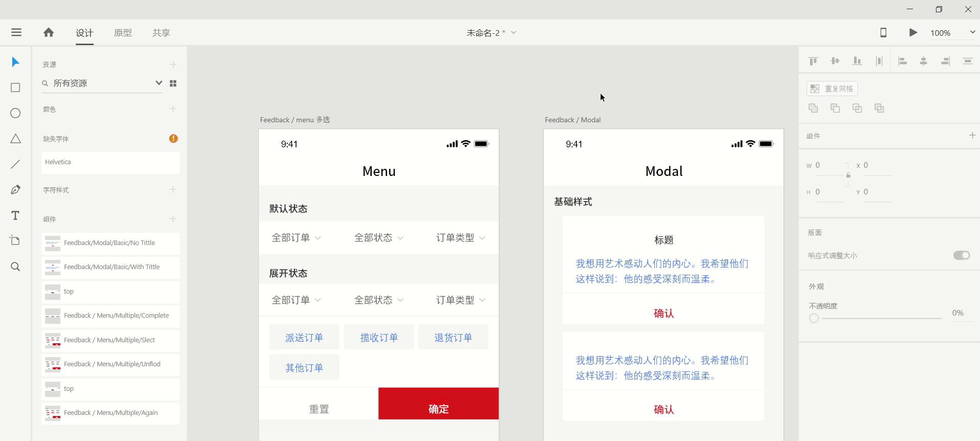Align left edges icon

click(903, 61)
